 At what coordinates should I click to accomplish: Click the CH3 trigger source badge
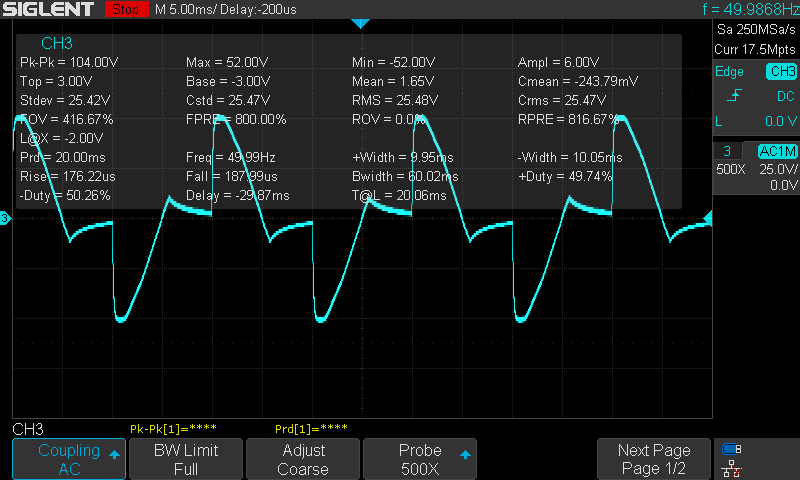pos(780,71)
